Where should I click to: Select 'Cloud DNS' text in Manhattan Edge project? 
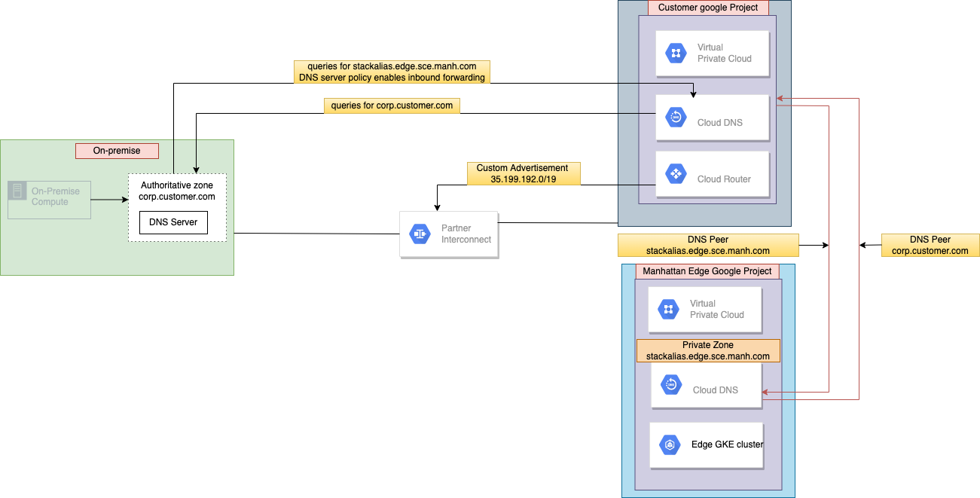[x=716, y=390]
